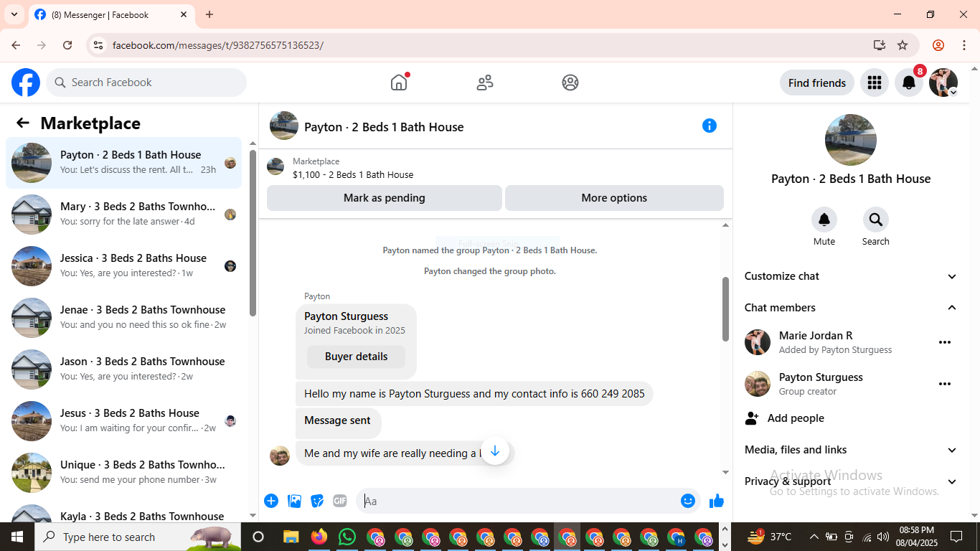Expand the Customize chat section

coord(852,276)
